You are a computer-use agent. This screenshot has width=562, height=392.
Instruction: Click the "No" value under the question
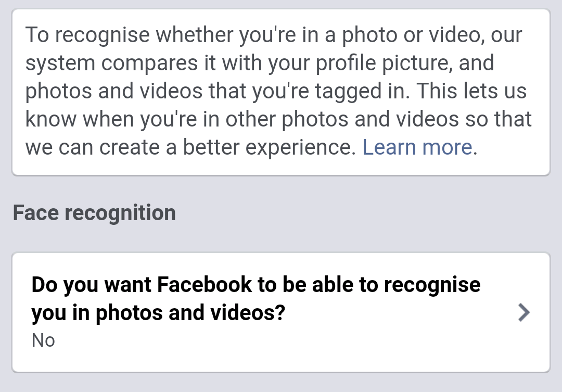[x=43, y=340]
